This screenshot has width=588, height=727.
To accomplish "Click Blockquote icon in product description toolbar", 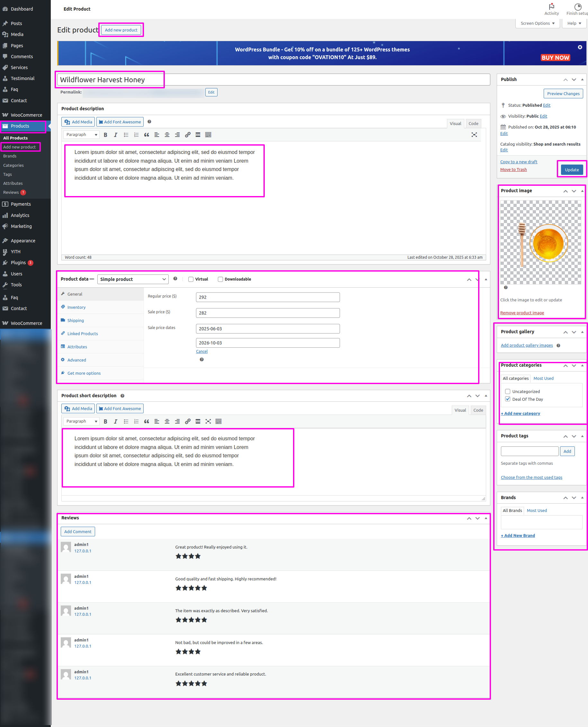I will pyautogui.click(x=146, y=135).
